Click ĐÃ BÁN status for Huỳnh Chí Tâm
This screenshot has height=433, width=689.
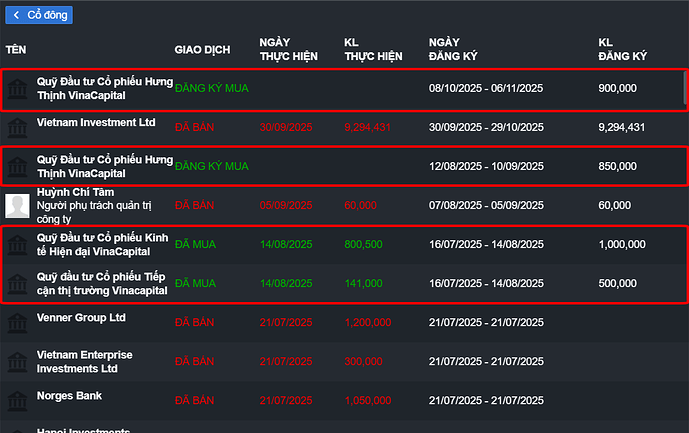point(195,205)
